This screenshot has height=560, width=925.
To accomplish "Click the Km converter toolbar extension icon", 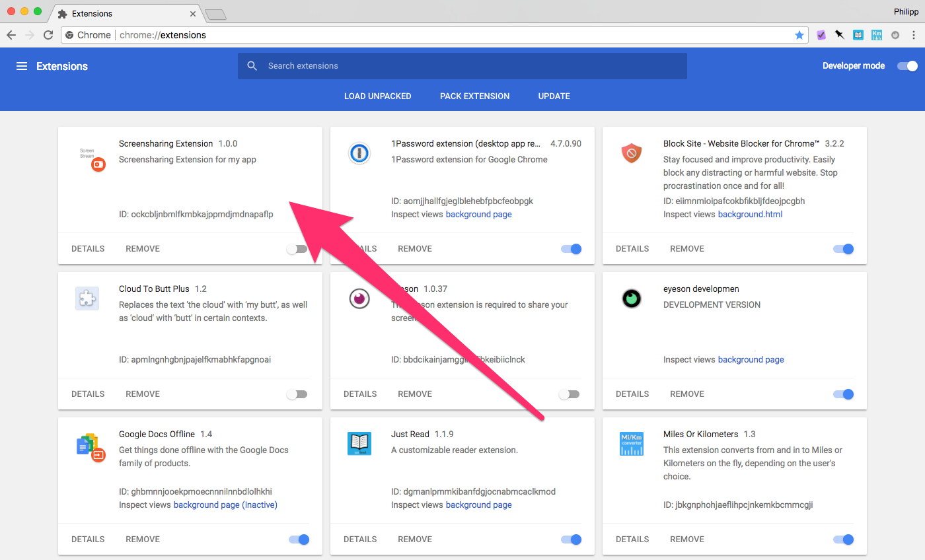I will pos(877,35).
